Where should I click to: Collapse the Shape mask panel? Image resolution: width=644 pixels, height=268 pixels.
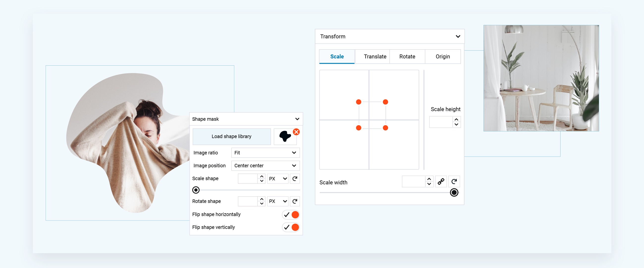(297, 119)
